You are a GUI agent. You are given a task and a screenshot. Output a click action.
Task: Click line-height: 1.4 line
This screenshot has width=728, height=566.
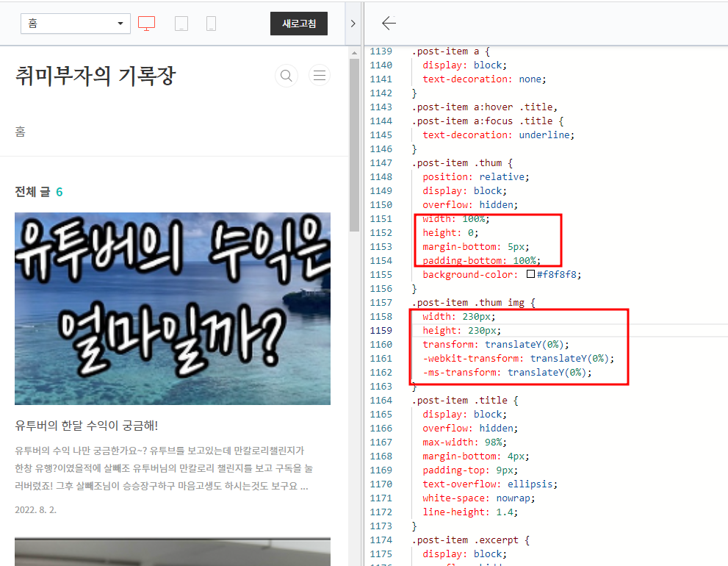470,512
